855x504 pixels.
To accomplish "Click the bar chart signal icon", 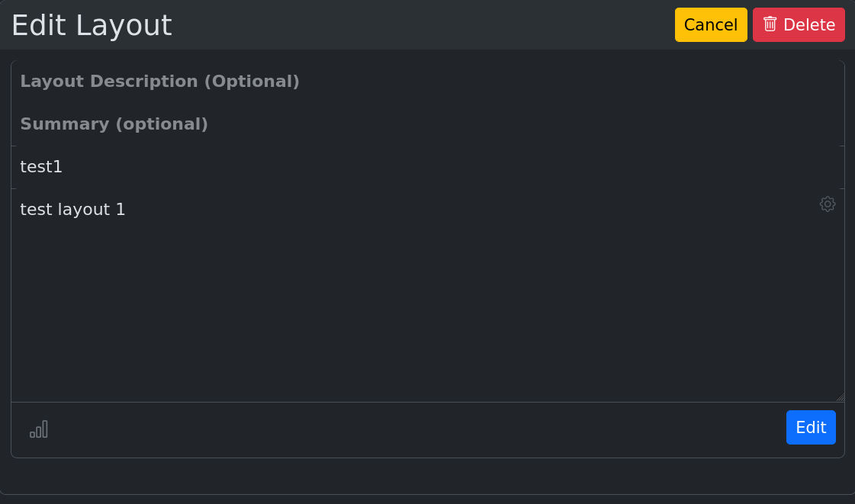I will [39, 429].
